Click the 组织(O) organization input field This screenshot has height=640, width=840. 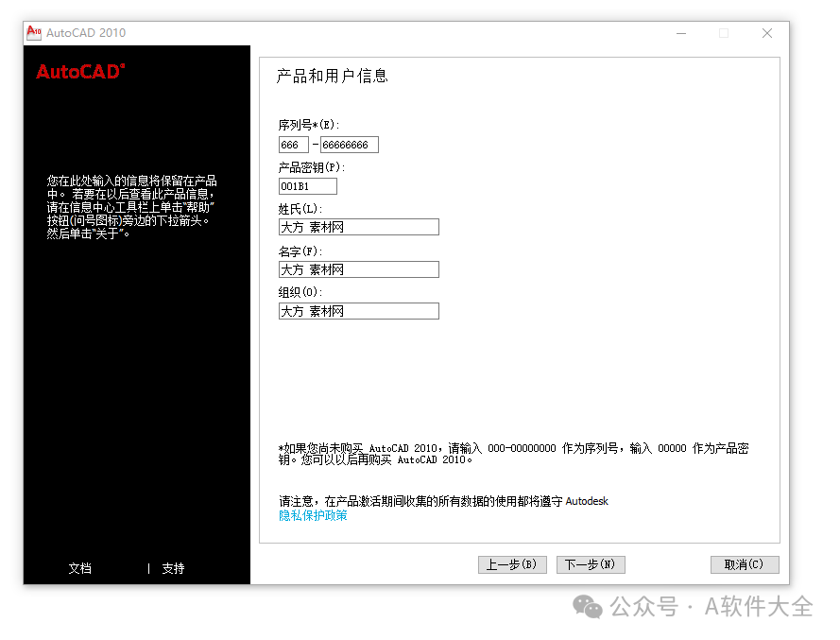tap(359, 311)
